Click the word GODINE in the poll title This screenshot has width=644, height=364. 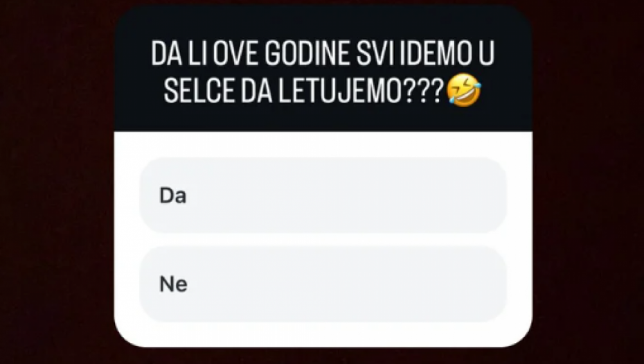[307, 54]
